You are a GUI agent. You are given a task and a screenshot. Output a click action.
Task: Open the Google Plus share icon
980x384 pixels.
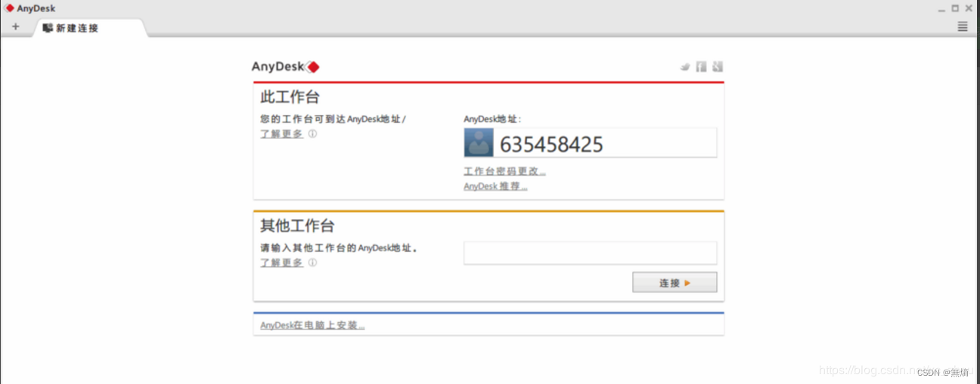718,67
